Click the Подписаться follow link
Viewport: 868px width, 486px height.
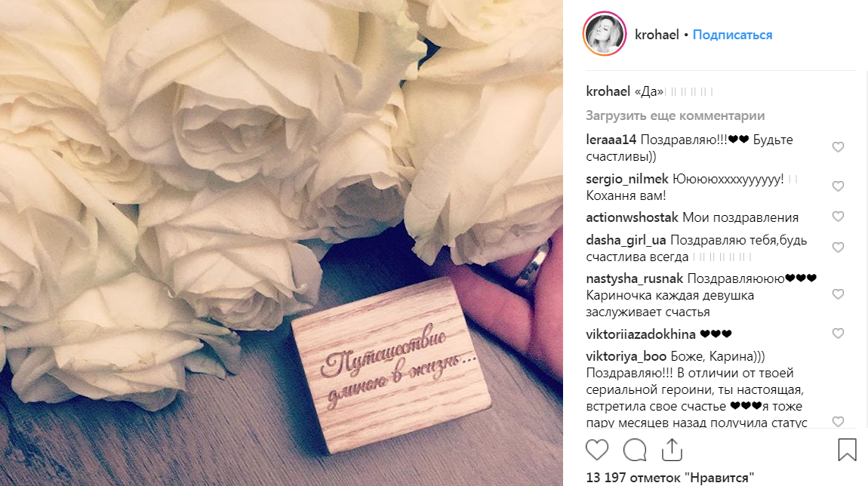[x=732, y=35]
